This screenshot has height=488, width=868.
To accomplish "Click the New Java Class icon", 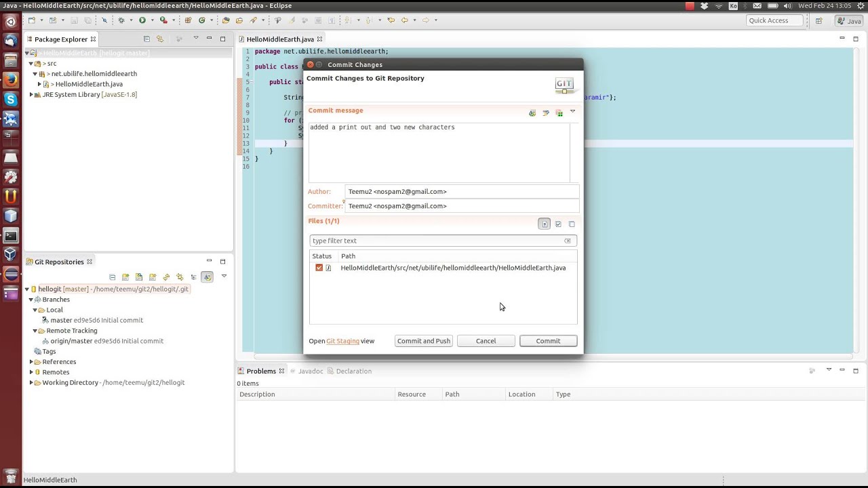I will click(x=201, y=20).
